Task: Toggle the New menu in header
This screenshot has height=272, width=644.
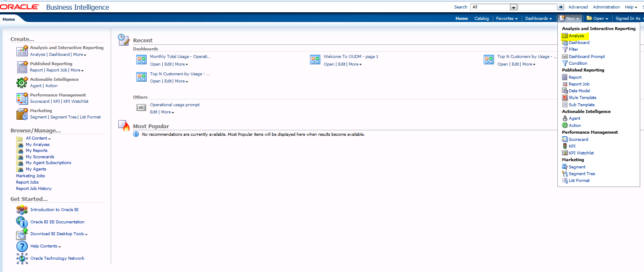Action: (x=570, y=19)
